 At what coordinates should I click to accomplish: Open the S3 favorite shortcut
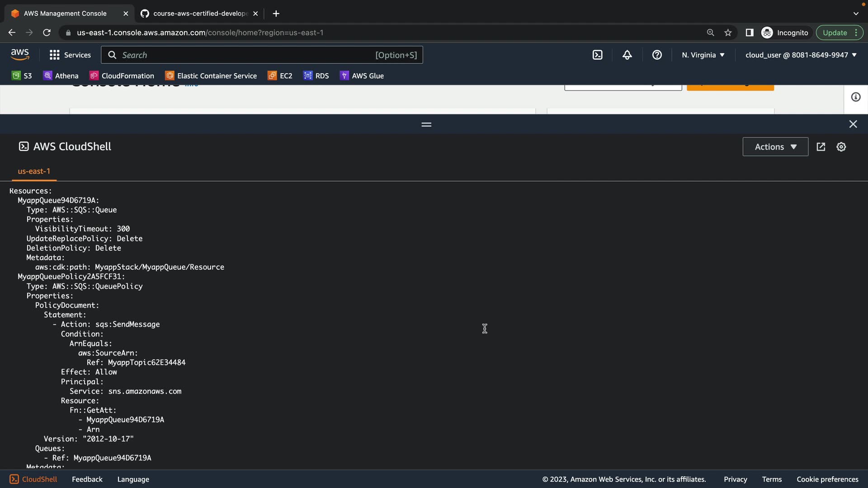[x=22, y=76]
